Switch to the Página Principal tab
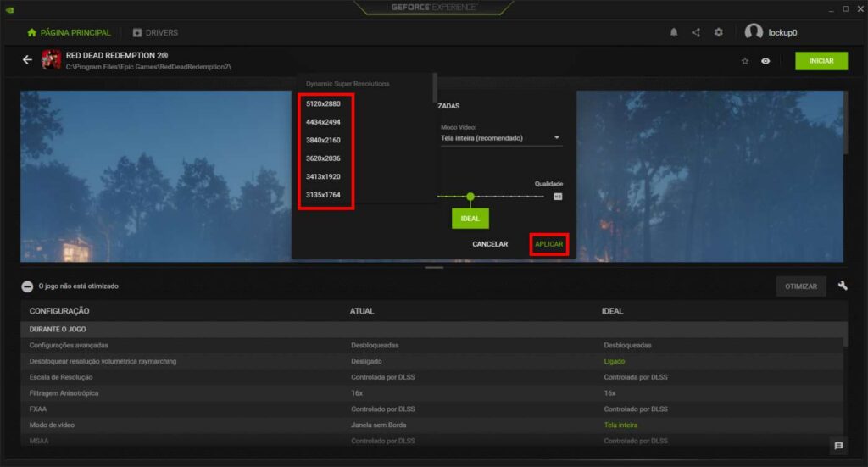 (x=69, y=32)
